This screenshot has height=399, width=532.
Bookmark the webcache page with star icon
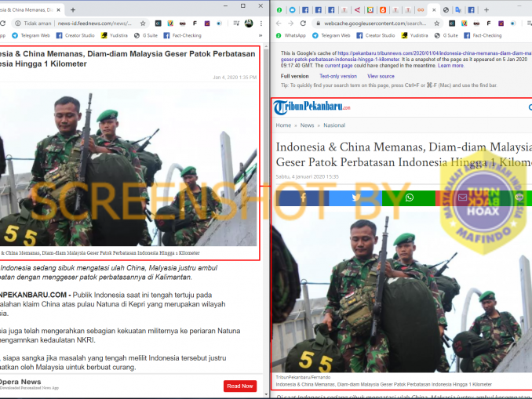tap(436, 24)
